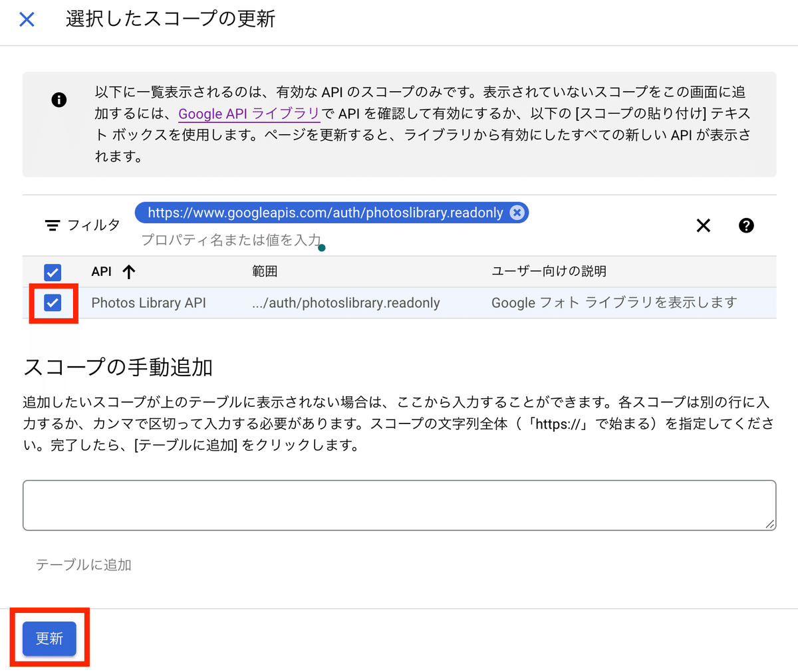Toggle the select-all checkbox in table header

pos(53,272)
